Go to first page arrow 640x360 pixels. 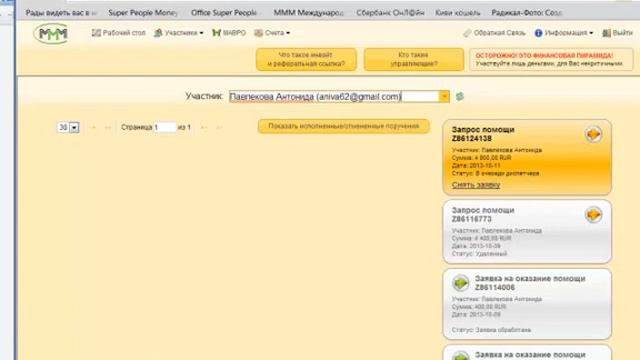pos(93,127)
